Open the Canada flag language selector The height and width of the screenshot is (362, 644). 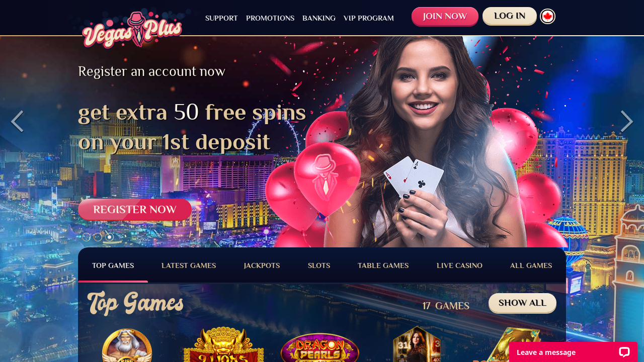pos(547,17)
